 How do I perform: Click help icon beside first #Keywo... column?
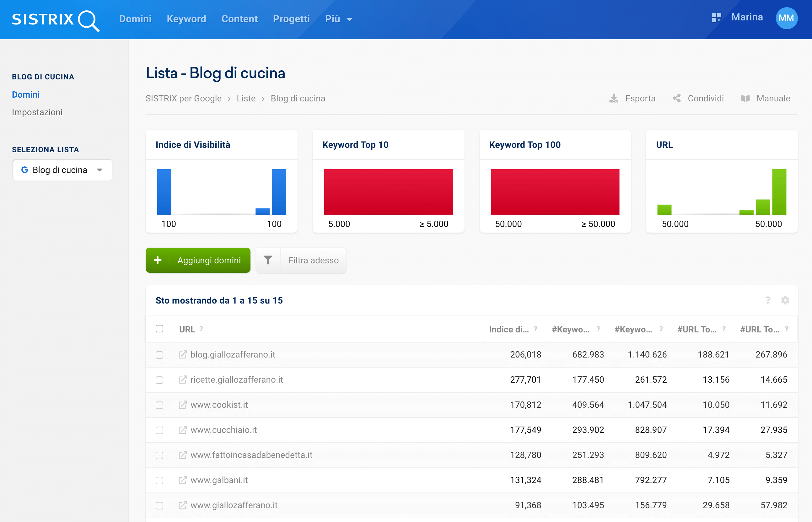coord(598,328)
